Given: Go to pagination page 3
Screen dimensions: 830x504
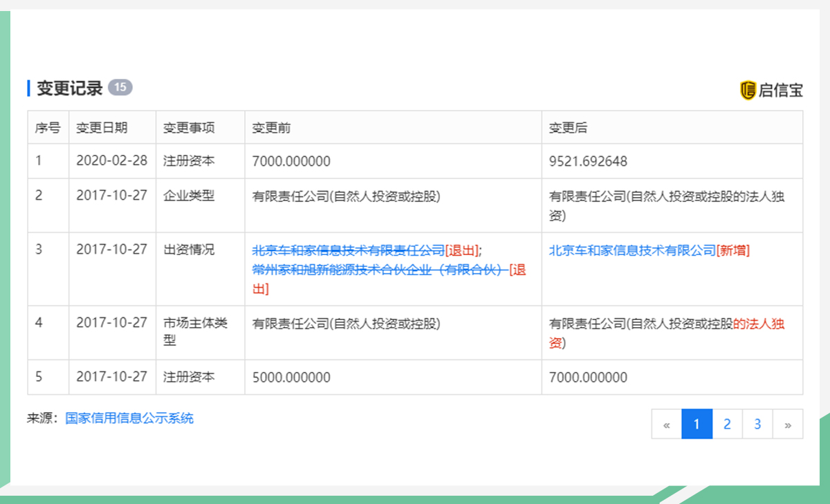Looking at the screenshot, I should pos(757,424).
